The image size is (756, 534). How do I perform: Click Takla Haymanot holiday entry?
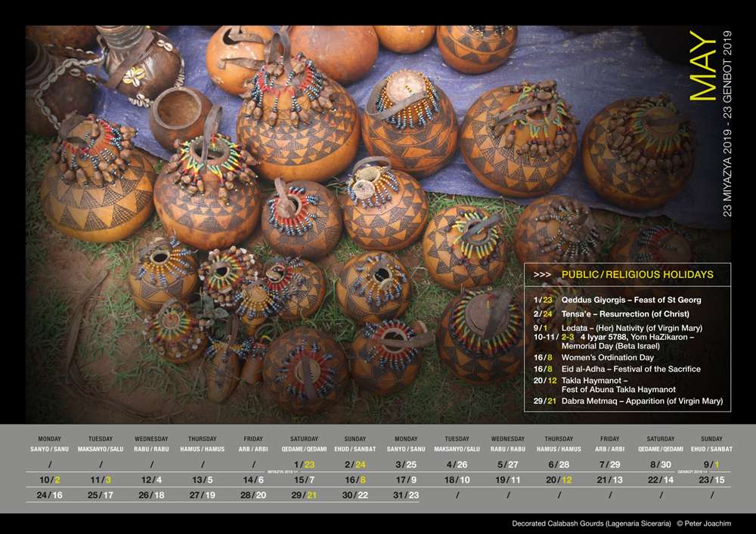605,384
